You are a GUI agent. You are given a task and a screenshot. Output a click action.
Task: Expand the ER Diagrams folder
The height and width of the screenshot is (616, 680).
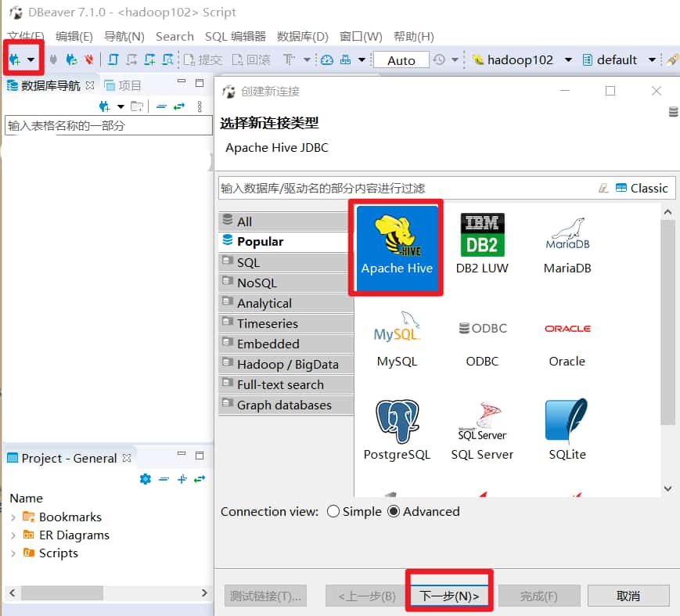tap(13, 535)
